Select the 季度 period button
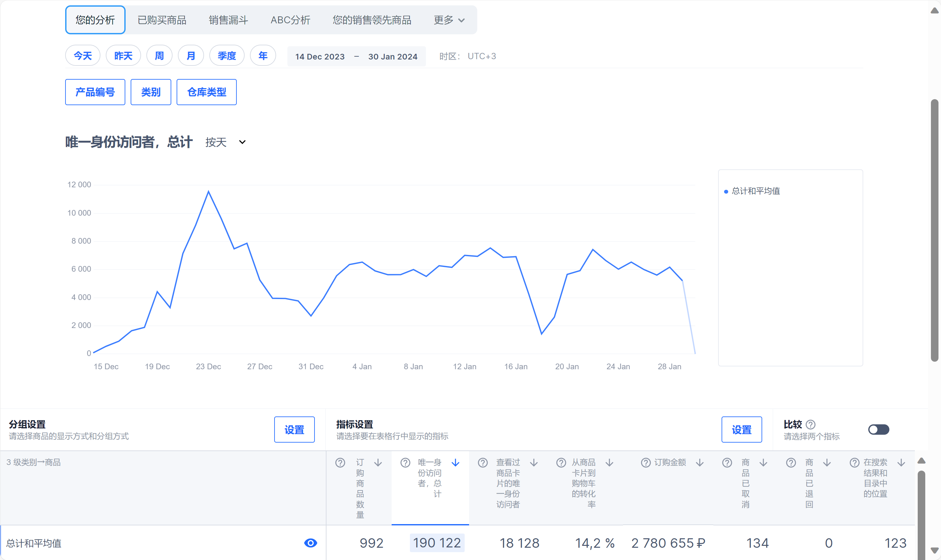941x560 pixels. click(227, 56)
